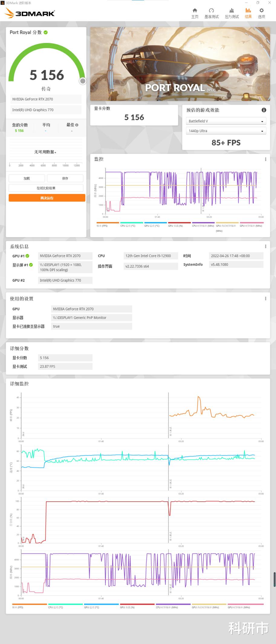Open the Stress Tests (压力测试) tab
This screenshot has height=644, width=276.
(232, 13)
